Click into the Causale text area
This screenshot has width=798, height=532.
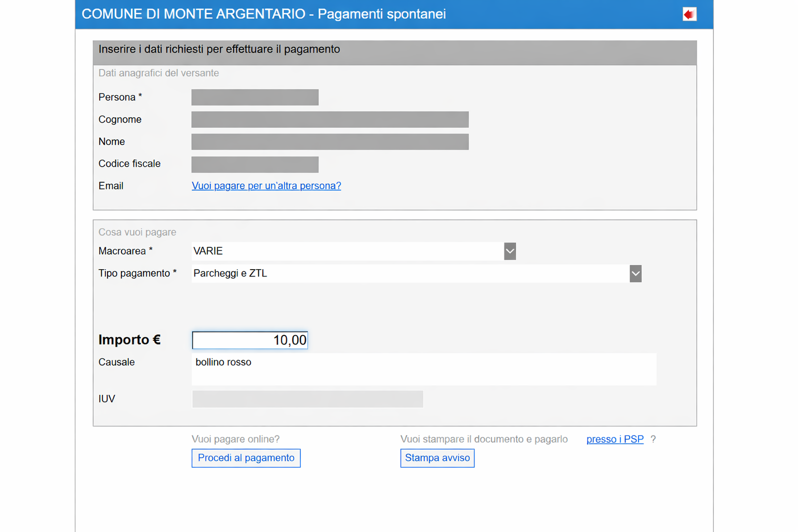tap(423, 369)
